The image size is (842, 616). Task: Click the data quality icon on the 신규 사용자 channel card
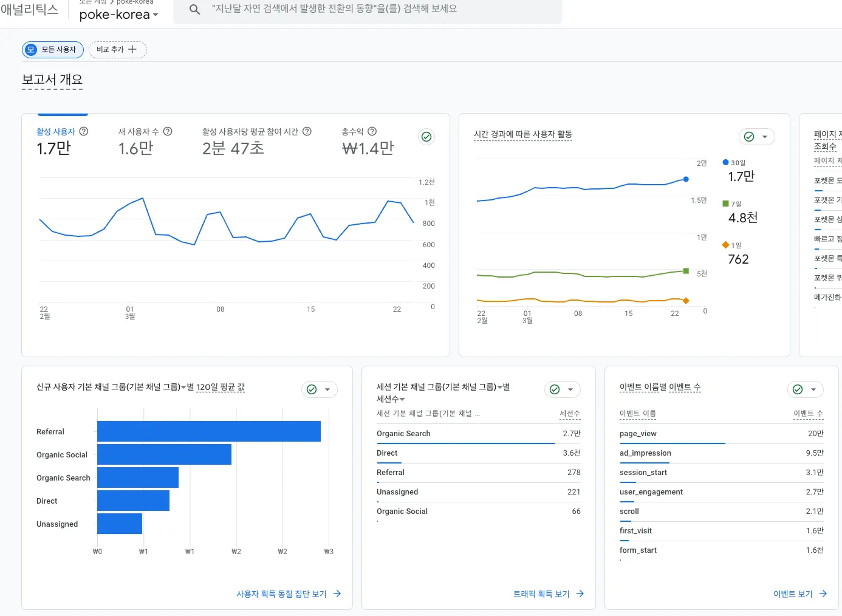(312, 389)
